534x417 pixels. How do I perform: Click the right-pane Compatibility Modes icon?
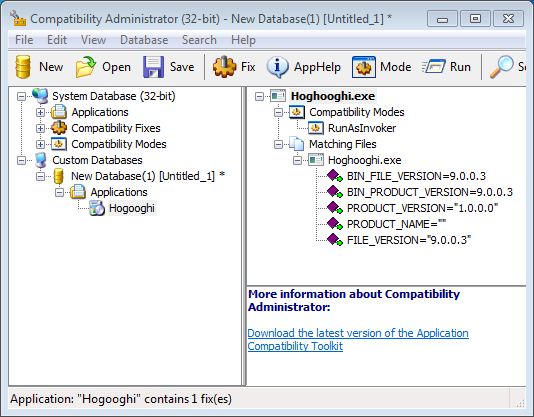coord(297,112)
